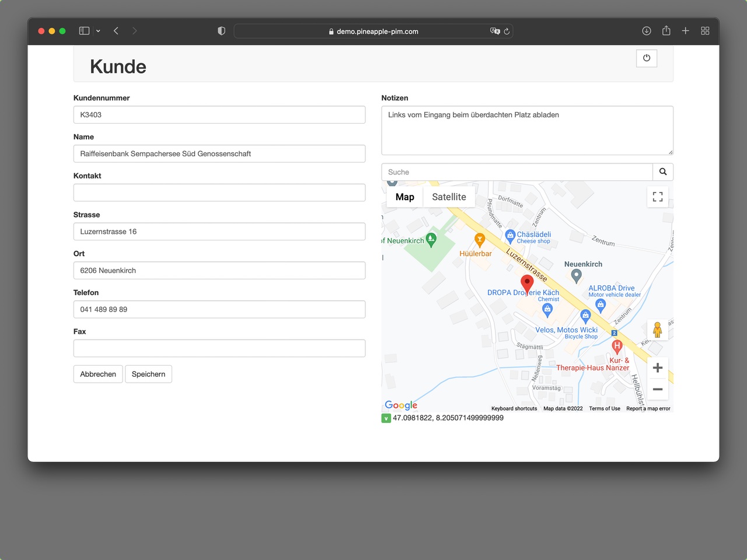Reload the page
Image resolution: width=747 pixels, height=560 pixels.
pos(507,32)
